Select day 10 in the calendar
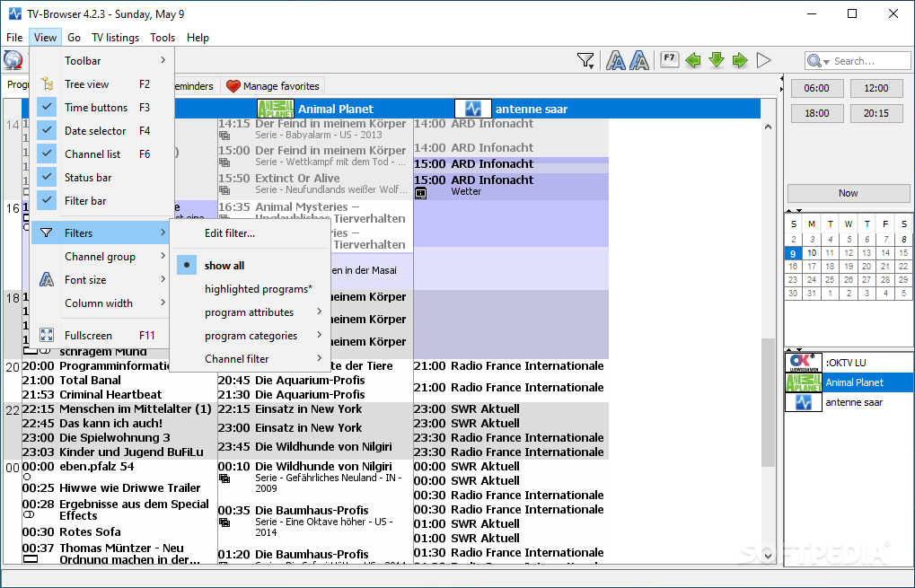This screenshot has width=915, height=588. (x=812, y=253)
